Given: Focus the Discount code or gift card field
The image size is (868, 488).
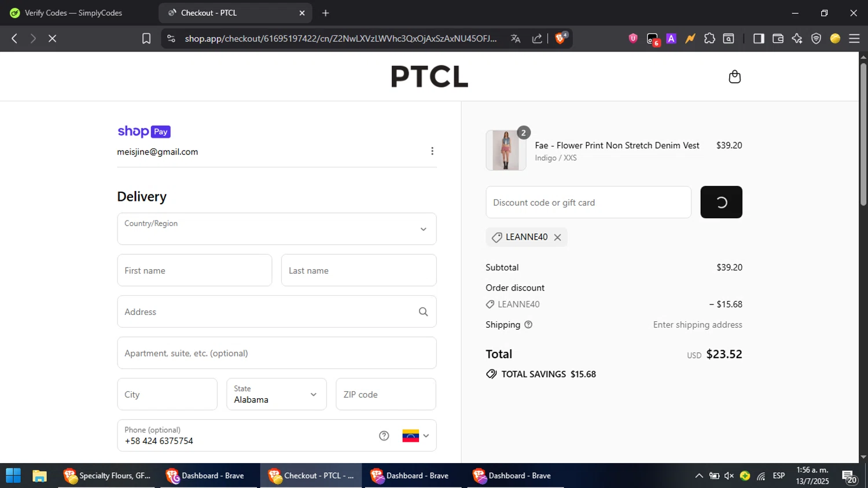Looking at the screenshot, I should pos(589,202).
